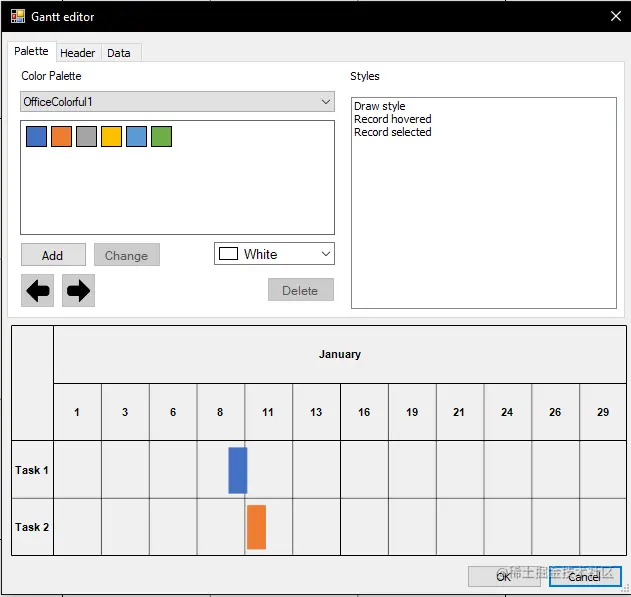The width and height of the screenshot is (631, 597).
Task: Click the Change color button
Action: click(127, 255)
